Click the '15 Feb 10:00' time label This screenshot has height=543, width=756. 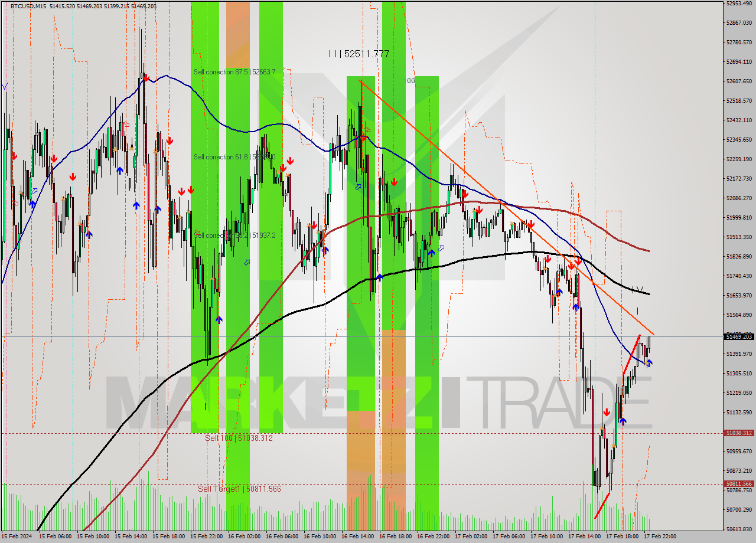pos(93,537)
